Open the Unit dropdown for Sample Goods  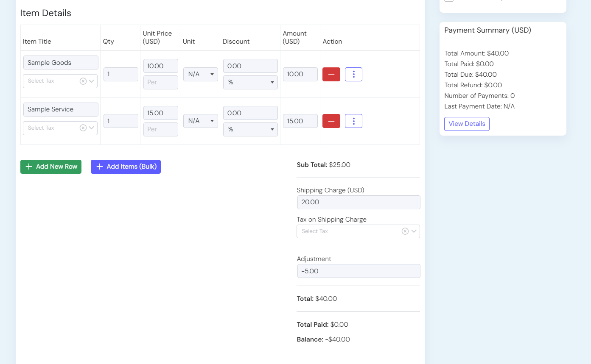[201, 74]
